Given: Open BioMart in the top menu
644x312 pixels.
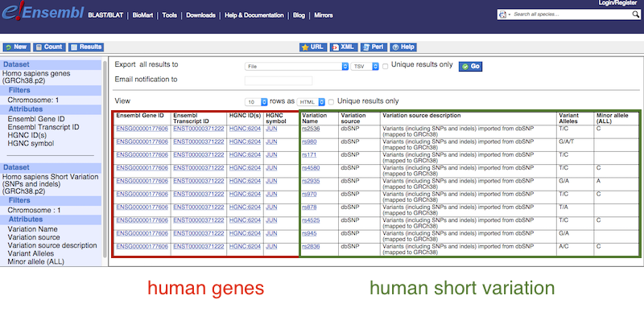Looking at the screenshot, I should [x=142, y=15].
